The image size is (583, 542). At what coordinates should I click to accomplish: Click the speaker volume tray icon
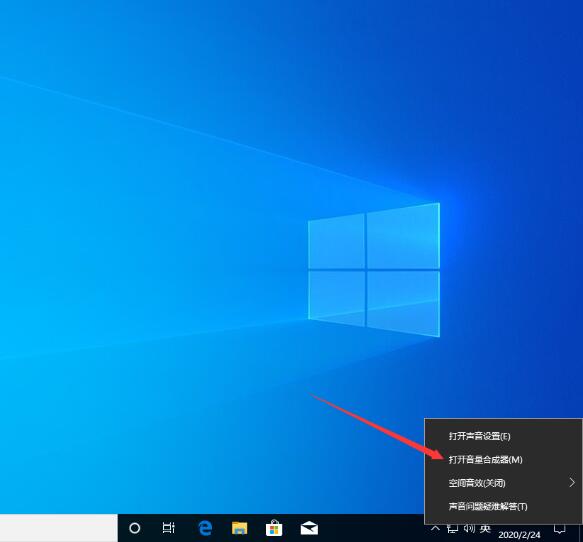tap(469, 528)
